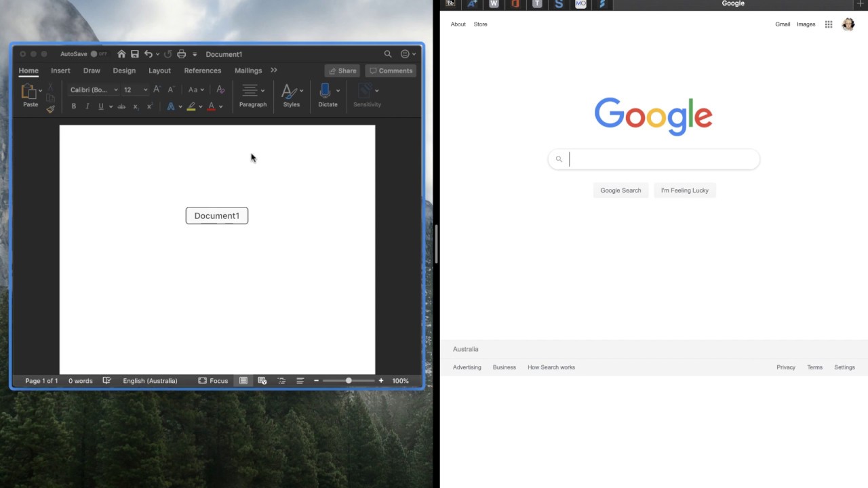Click the zoom in plus icon
Image resolution: width=868 pixels, height=488 pixels.
click(x=381, y=381)
